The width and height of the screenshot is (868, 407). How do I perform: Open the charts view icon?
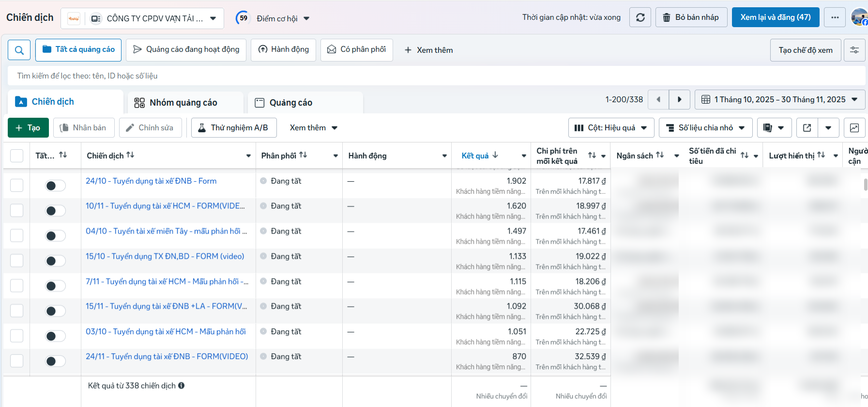(854, 128)
